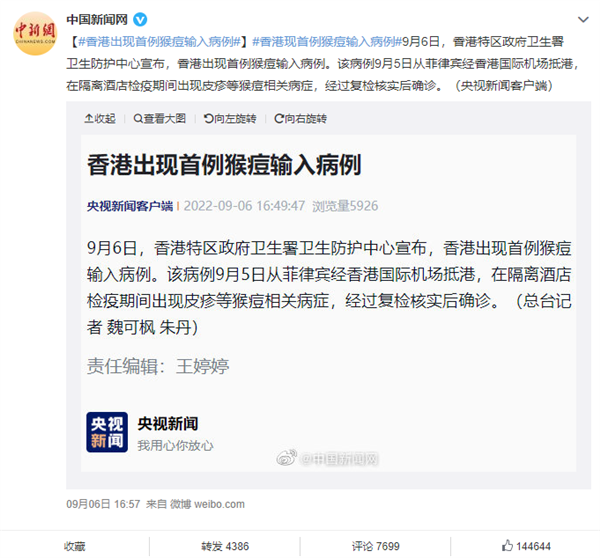Viewport: 600px width, 558px height.
Task: Open the 微博 weibo.com source link
Action: pos(207,504)
